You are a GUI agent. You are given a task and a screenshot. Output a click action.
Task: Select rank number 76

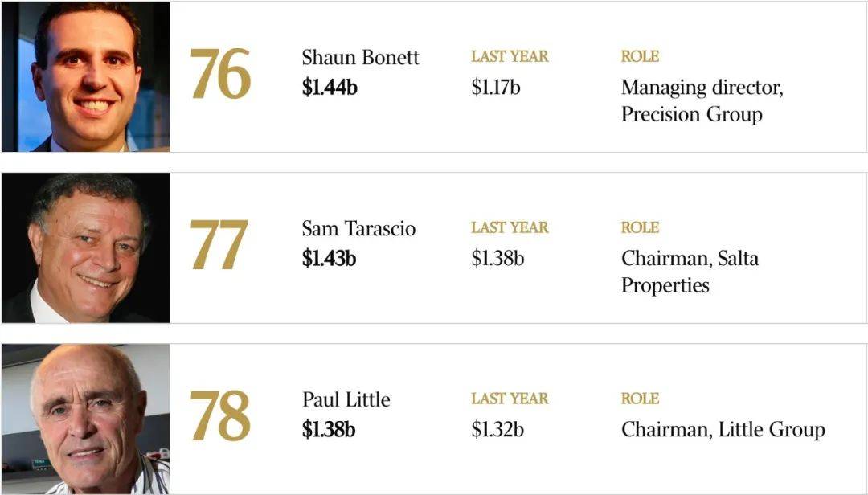[x=220, y=74]
